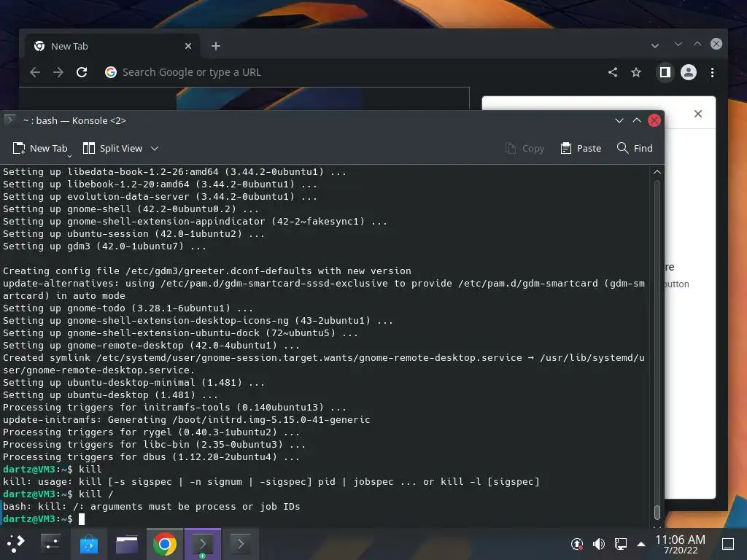
Task: Open Find in Konsole toolbar
Action: tap(635, 149)
